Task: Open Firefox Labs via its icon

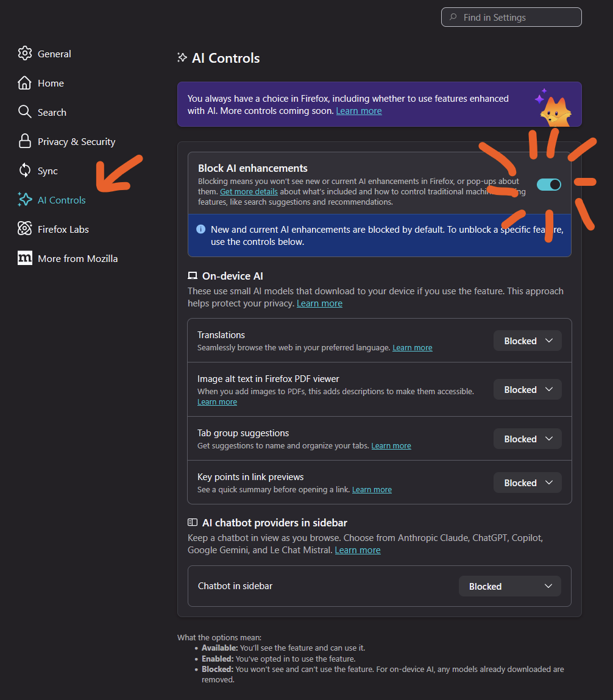Action: click(25, 229)
